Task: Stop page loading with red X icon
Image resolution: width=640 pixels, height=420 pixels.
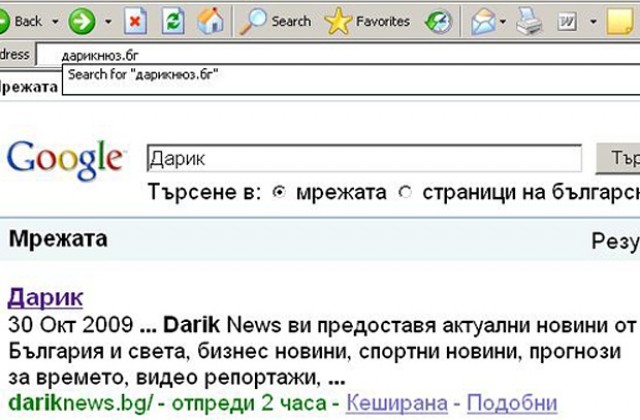Action: 136,21
